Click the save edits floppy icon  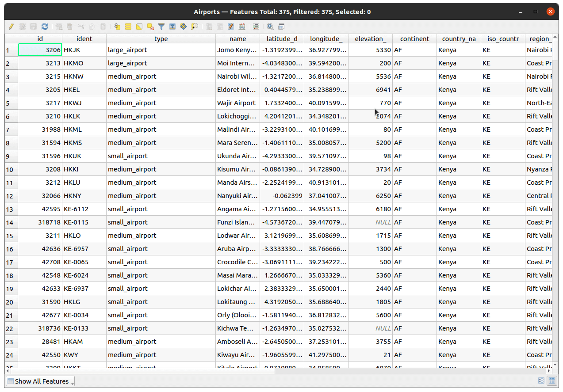[x=33, y=27]
